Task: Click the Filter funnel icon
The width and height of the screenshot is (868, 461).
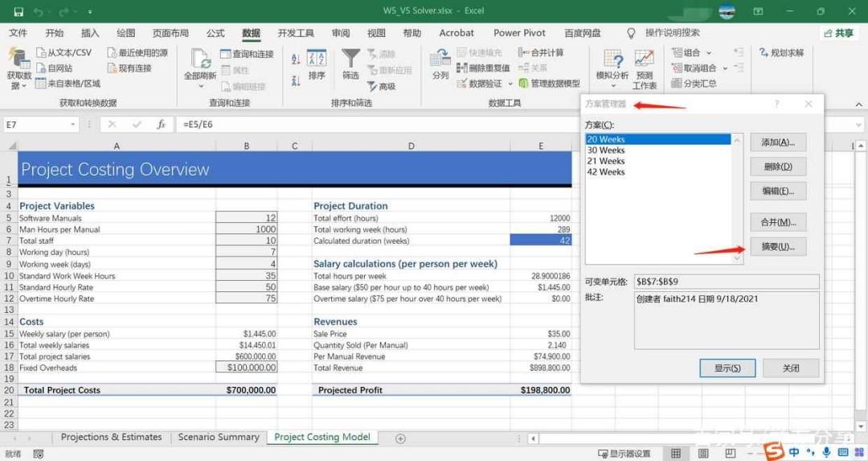Action: [350, 58]
